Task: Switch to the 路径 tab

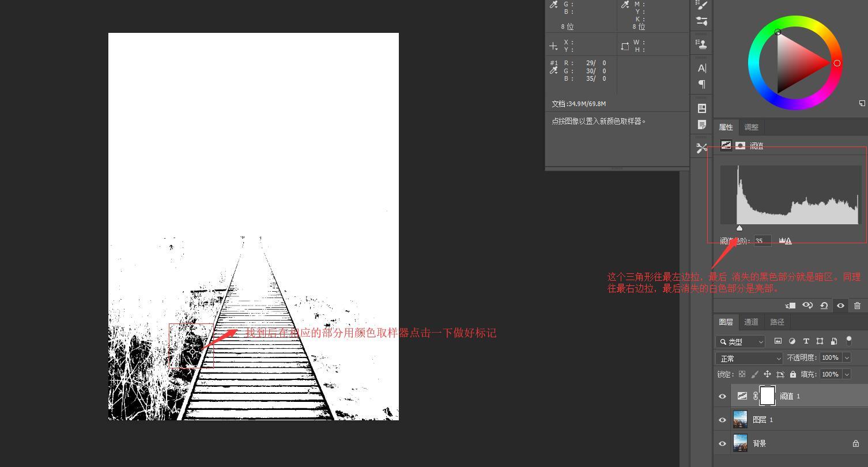Action: click(777, 322)
